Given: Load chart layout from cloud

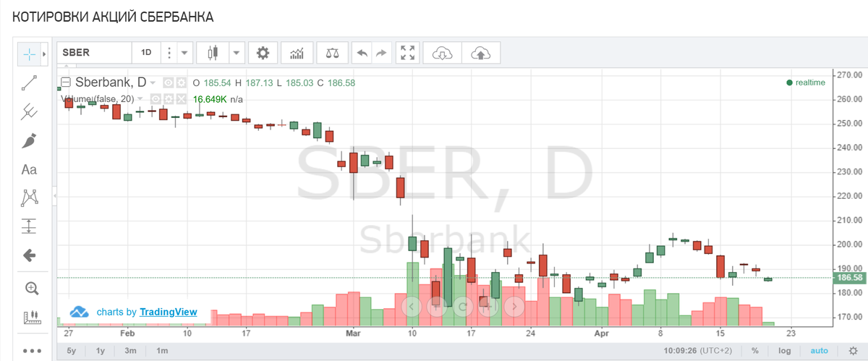Looking at the screenshot, I should tap(442, 53).
